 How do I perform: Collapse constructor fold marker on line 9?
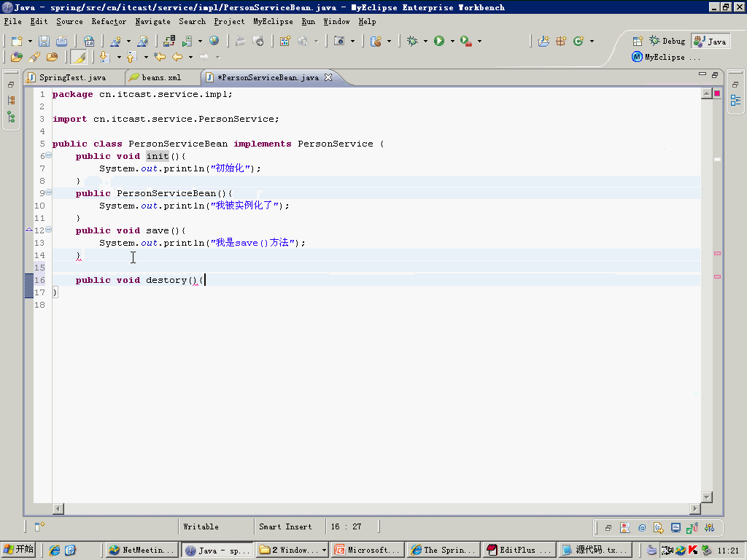click(x=49, y=192)
